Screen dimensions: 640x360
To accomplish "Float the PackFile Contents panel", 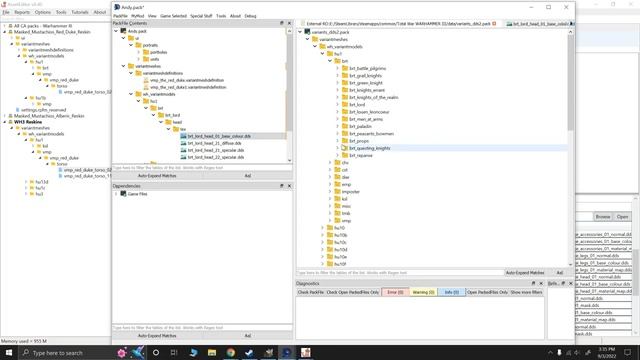I will [x=282, y=23].
